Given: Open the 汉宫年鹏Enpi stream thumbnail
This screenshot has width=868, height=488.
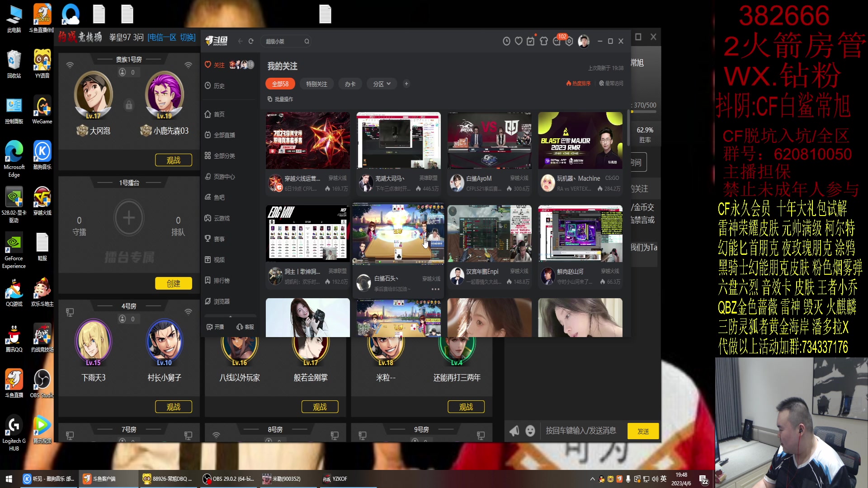Looking at the screenshot, I should [x=489, y=234].
